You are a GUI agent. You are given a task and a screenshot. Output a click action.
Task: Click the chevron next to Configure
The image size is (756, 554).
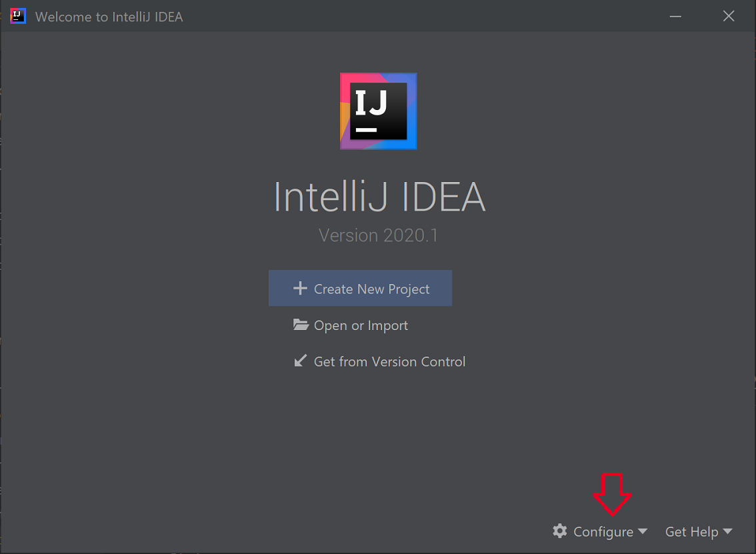pyautogui.click(x=643, y=531)
